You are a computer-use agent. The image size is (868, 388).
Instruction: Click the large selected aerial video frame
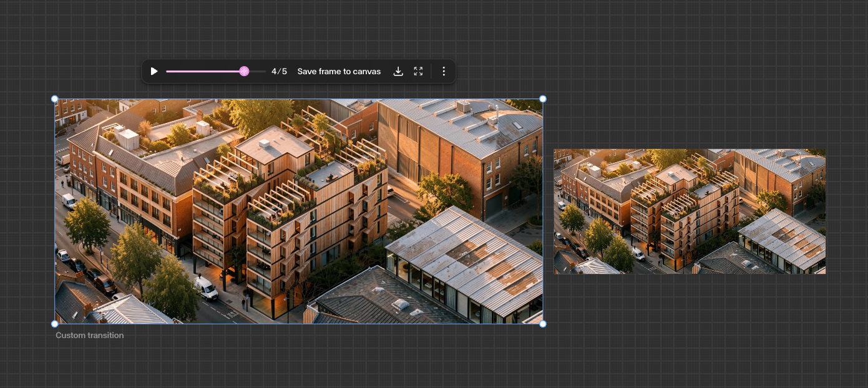point(298,211)
